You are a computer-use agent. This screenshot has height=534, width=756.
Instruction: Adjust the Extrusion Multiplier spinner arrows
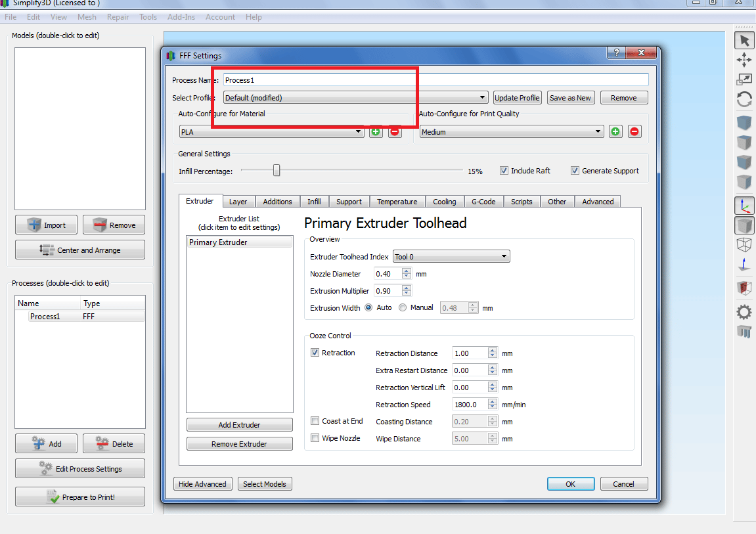[407, 290]
